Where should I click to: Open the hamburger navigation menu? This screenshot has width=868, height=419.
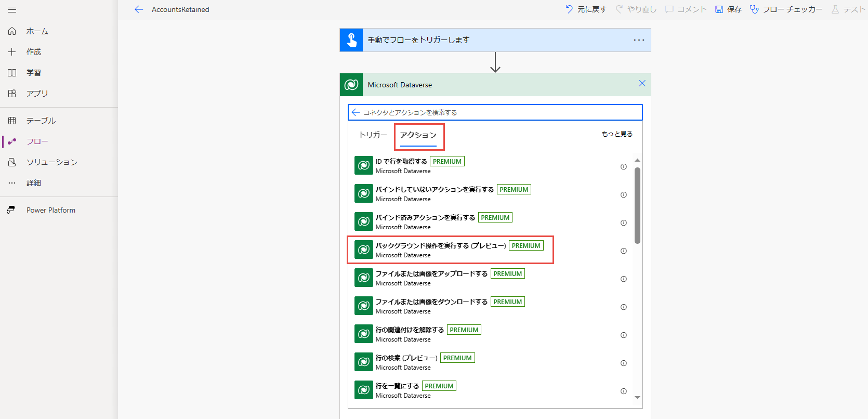[x=12, y=10]
